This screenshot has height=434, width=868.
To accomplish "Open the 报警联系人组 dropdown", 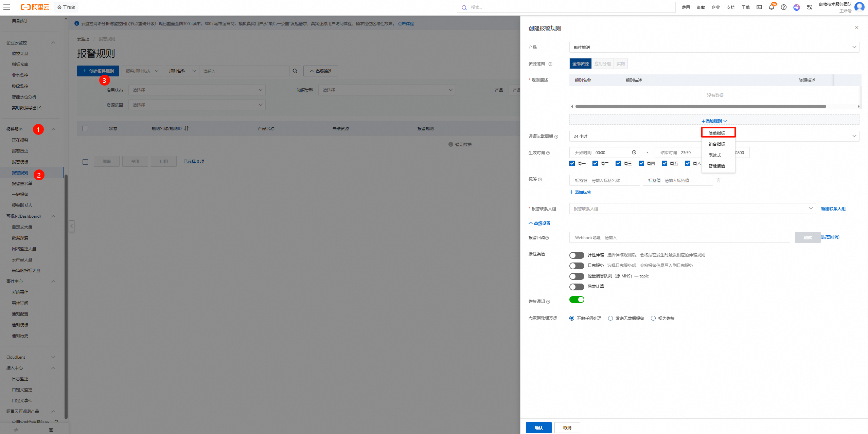I will [x=692, y=209].
